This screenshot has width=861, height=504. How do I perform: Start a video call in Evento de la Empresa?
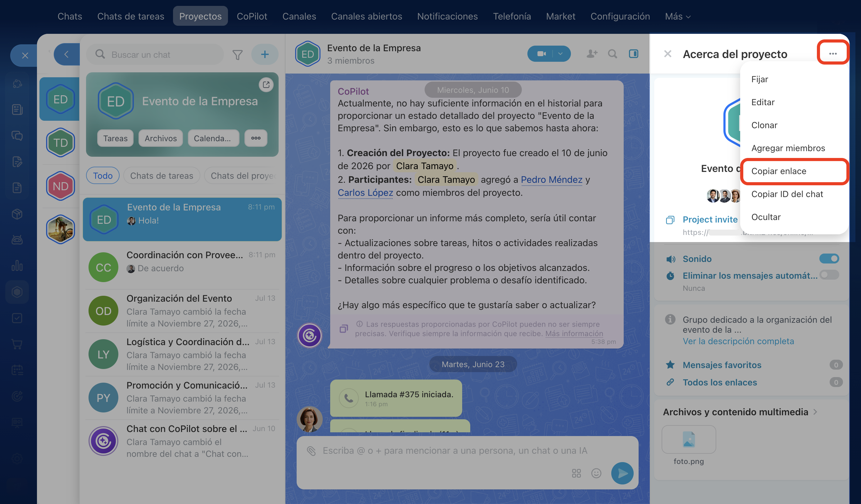[542, 54]
